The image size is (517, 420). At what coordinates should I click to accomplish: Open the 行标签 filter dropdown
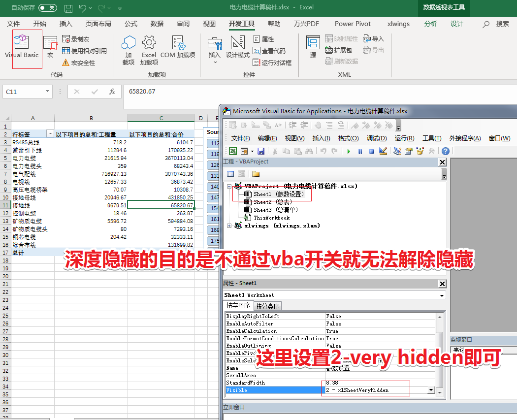point(50,134)
